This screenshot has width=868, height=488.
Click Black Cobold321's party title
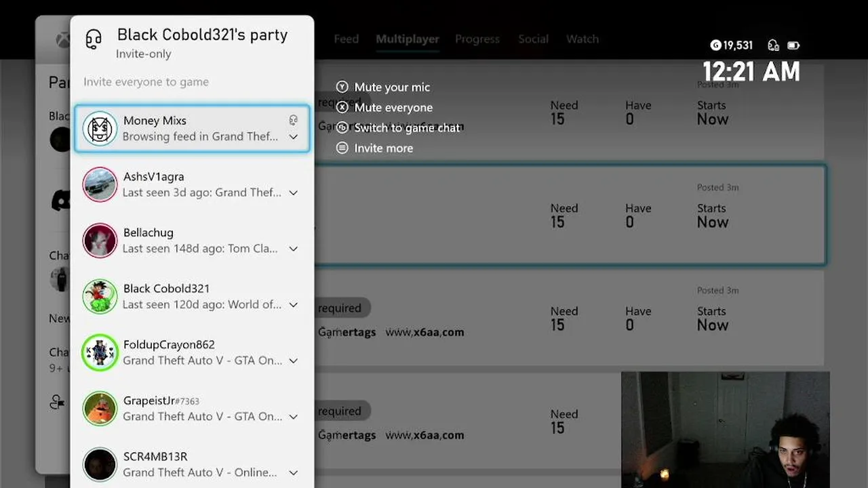[x=202, y=35]
